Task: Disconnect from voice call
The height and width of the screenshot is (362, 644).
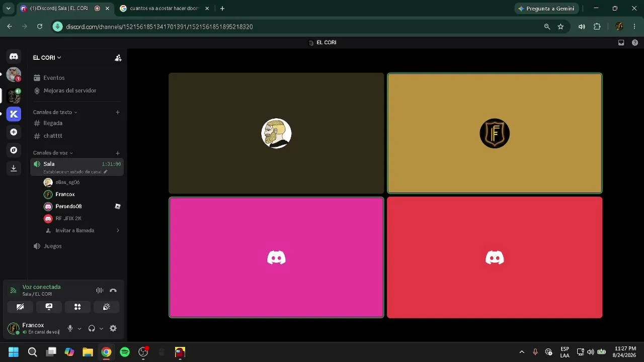Action: (113, 291)
